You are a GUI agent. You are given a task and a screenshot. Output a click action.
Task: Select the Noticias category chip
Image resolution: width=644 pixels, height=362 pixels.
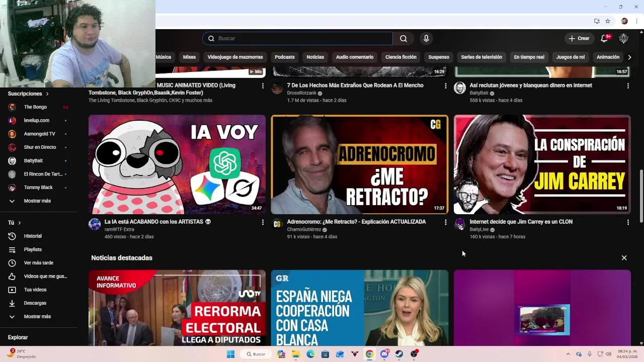click(x=315, y=57)
